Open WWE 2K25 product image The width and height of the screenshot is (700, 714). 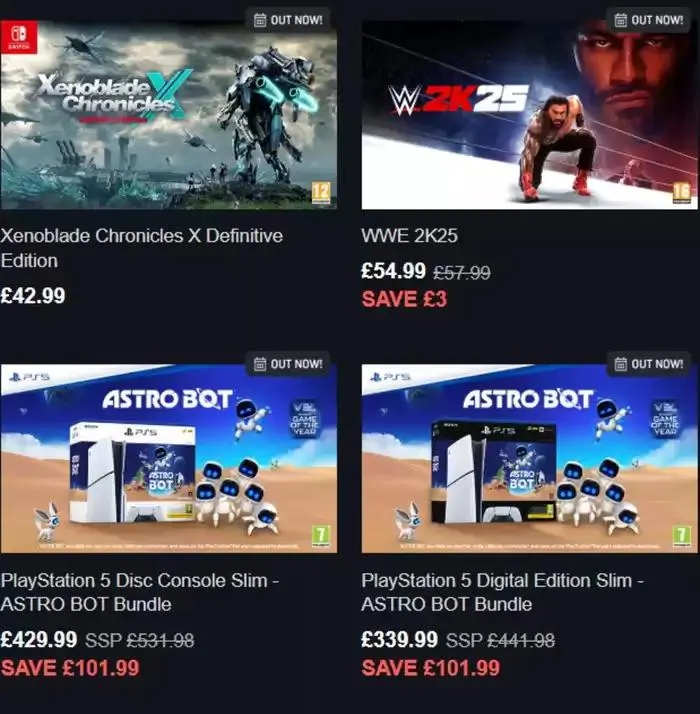529,115
